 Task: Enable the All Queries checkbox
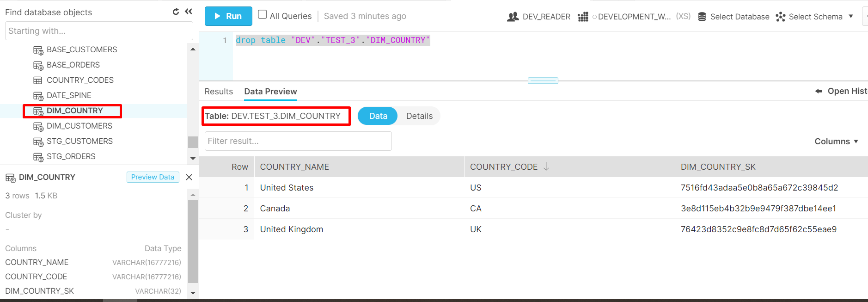pos(263,15)
